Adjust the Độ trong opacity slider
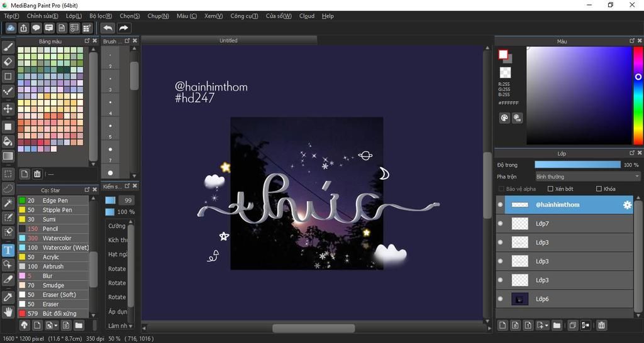The image size is (644, 343). (577, 165)
